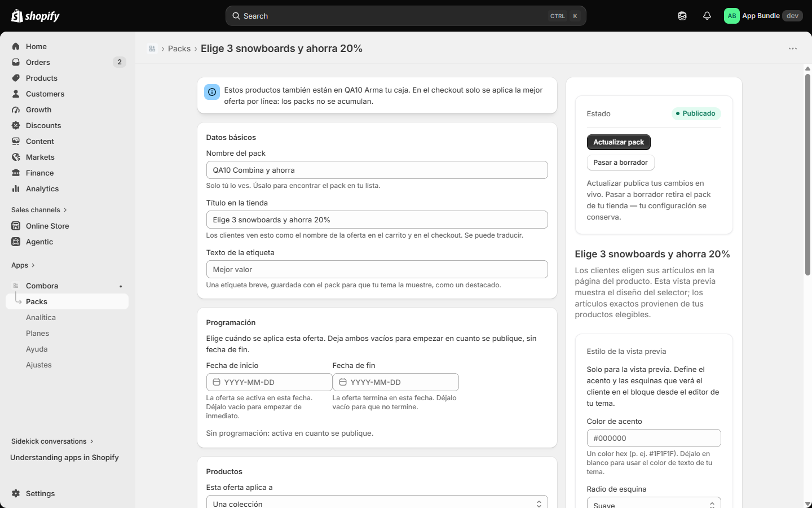Image resolution: width=812 pixels, height=508 pixels.
Task: Open the notifications bell
Action: click(707, 16)
